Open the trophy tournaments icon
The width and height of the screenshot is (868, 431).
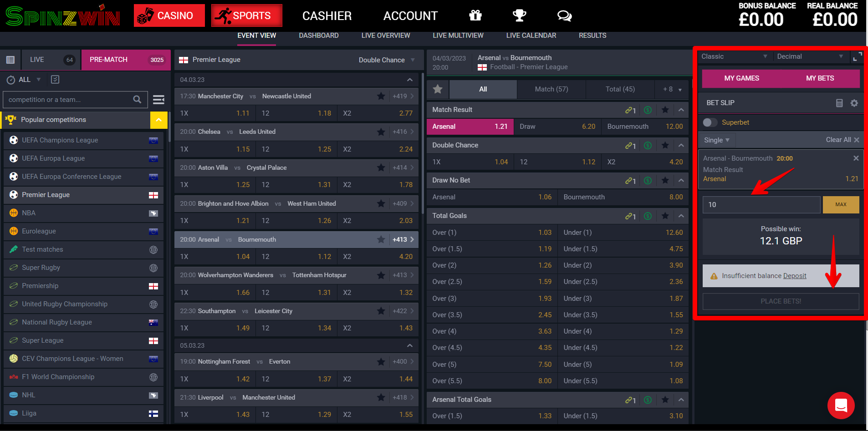519,15
